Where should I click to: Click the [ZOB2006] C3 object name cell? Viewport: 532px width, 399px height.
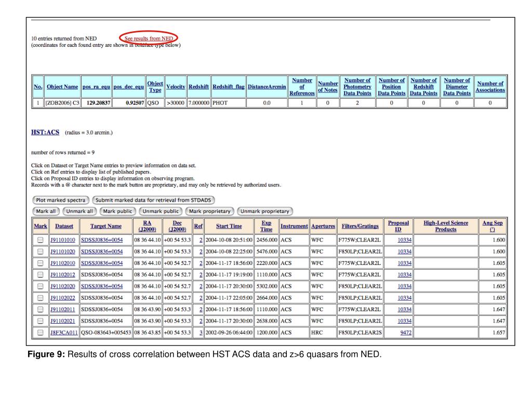tap(62, 103)
